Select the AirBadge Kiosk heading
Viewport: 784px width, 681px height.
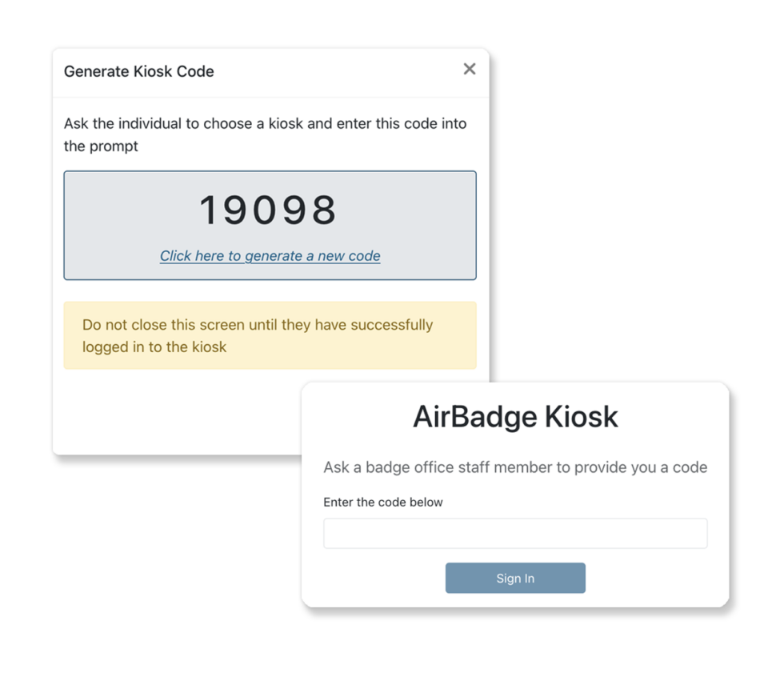click(x=515, y=416)
